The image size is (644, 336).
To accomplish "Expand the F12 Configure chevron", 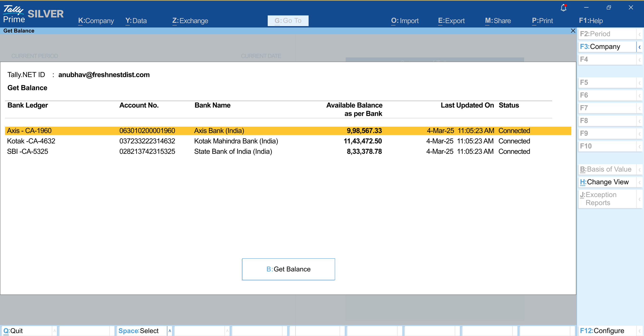I will 639,331.
